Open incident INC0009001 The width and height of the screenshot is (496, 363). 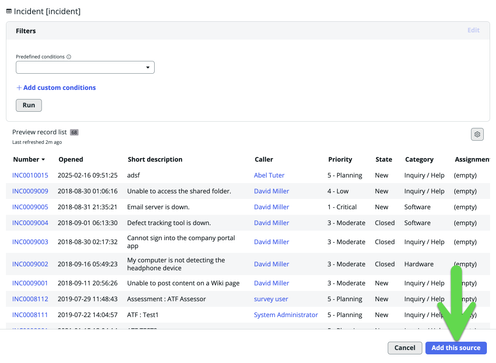tap(30, 283)
